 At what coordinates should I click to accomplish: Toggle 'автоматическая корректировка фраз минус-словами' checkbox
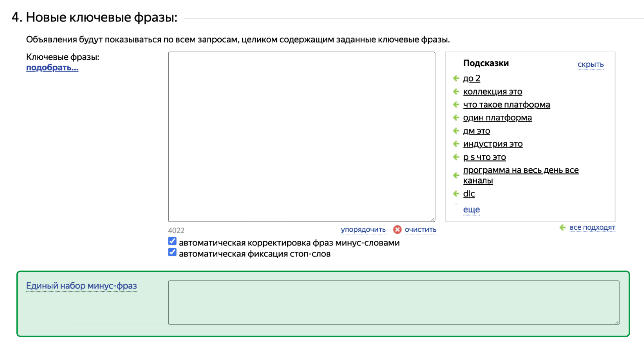(172, 241)
